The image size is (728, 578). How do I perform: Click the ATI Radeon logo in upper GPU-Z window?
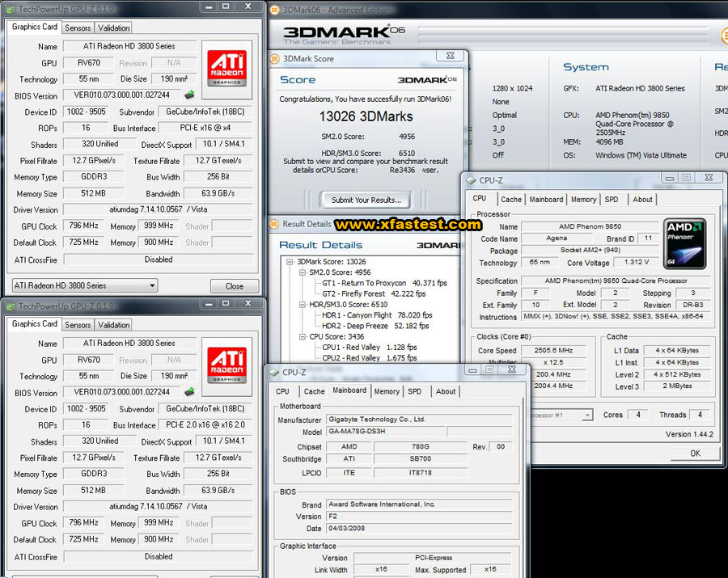(226, 69)
